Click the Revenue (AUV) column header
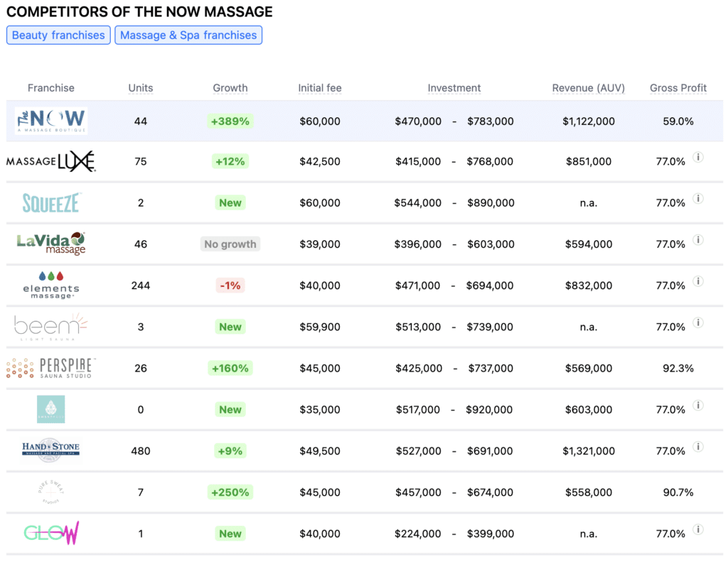The height and width of the screenshot is (564, 728). (589, 88)
